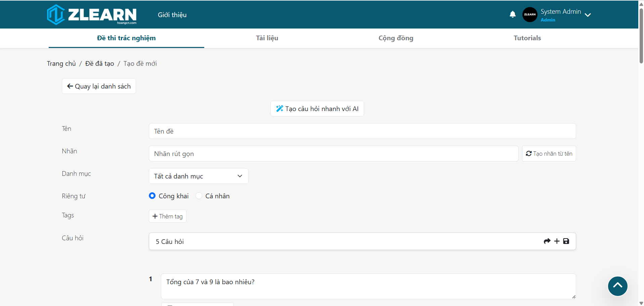Save questions using the floppy disk icon

click(566, 241)
